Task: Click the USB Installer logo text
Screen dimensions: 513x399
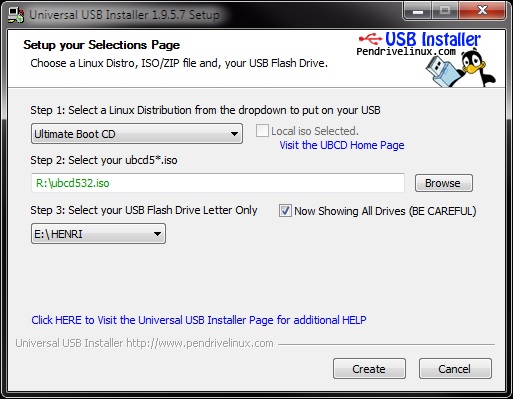Action: [433, 39]
